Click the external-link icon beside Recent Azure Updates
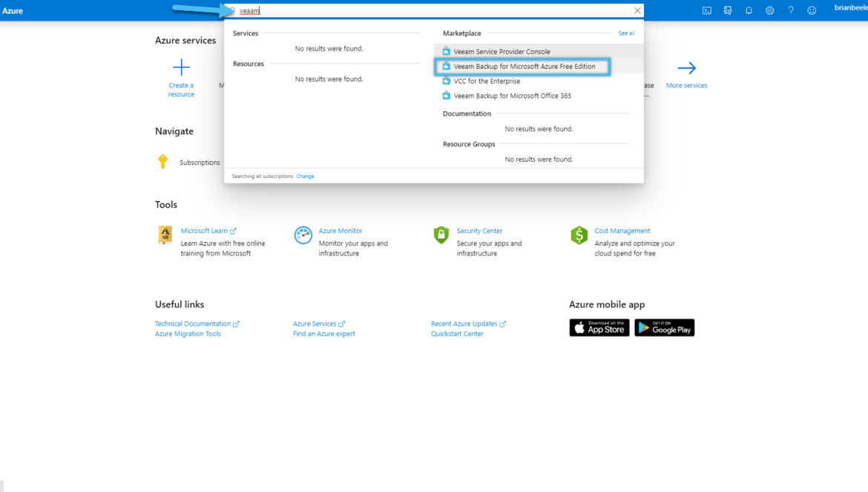This screenshot has height=492, width=868. [x=503, y=324]
